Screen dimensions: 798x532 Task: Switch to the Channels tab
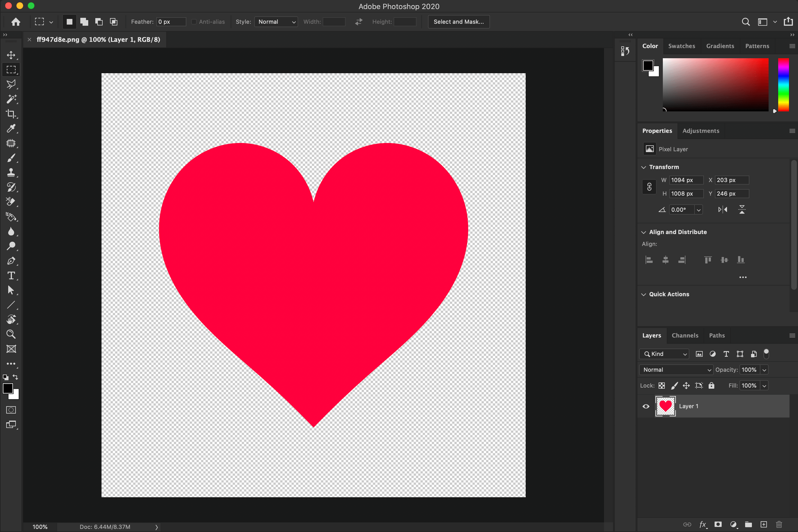pyautogui.click(x=685, y=335)
